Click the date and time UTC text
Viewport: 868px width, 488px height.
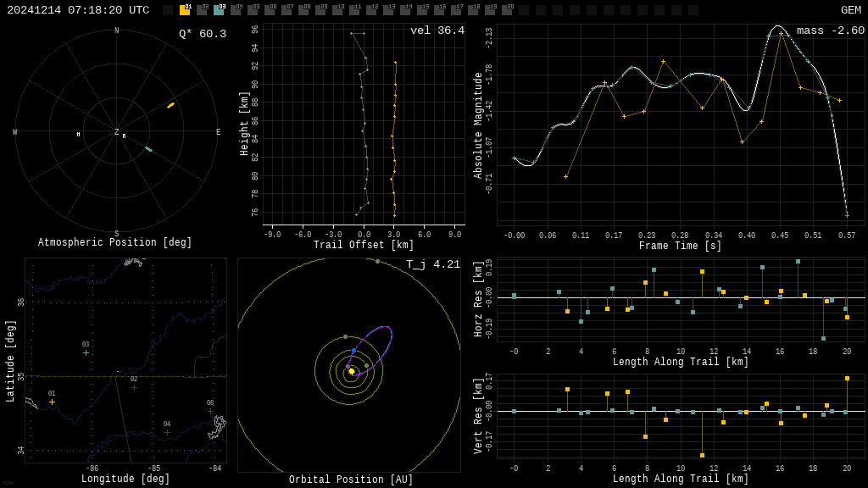click(78, 10)
